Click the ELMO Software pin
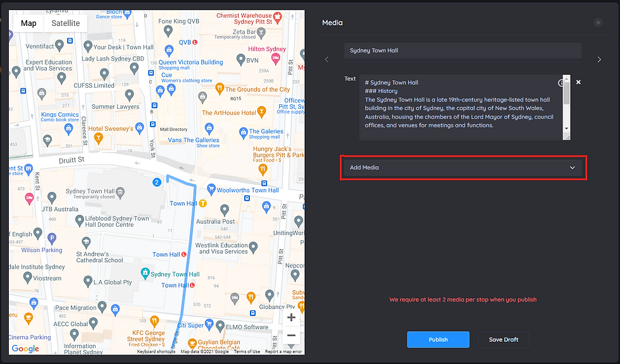The image size is (620, 364). [220, 326]
